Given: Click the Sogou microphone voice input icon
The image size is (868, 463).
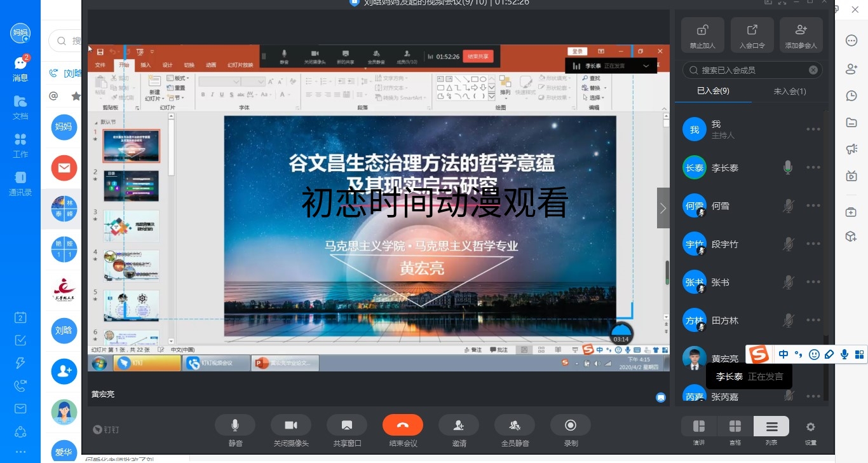Looking at the screenshot, I should point(844,354).
